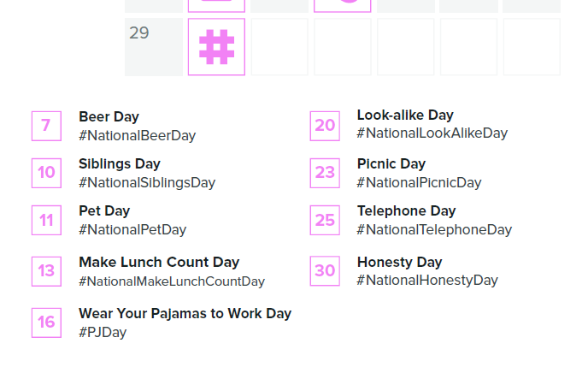
Task: Select the date 20 box icon
Action: (325, 126)
